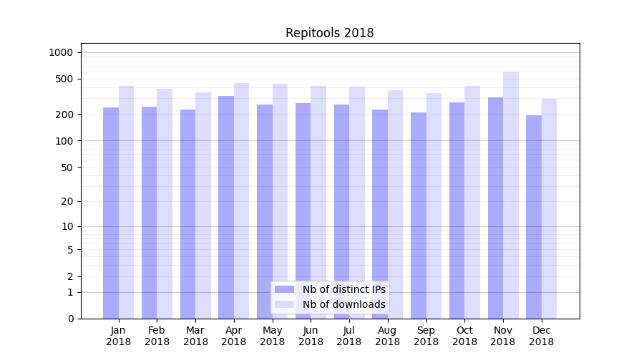Screen dimensions: 644x358
Task: Select the distinct IPs legend color swatch
Action: coord(284,289)
